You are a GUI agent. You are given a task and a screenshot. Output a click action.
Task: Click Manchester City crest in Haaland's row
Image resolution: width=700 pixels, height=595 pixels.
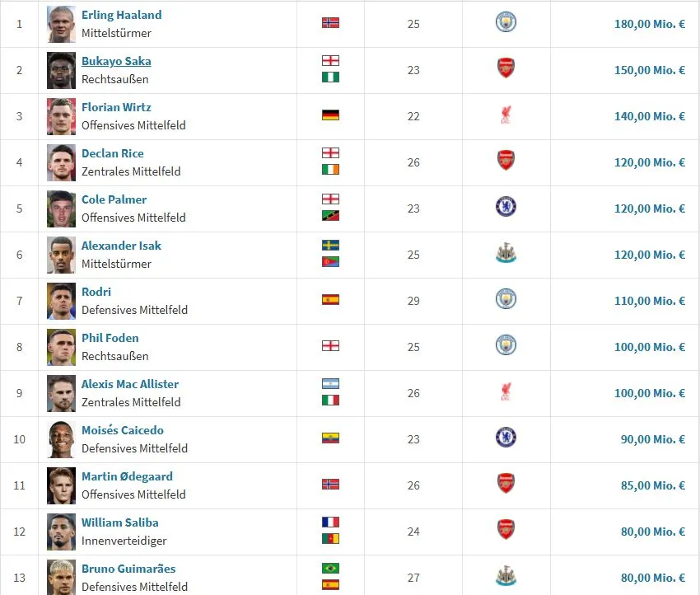(506, 22)
